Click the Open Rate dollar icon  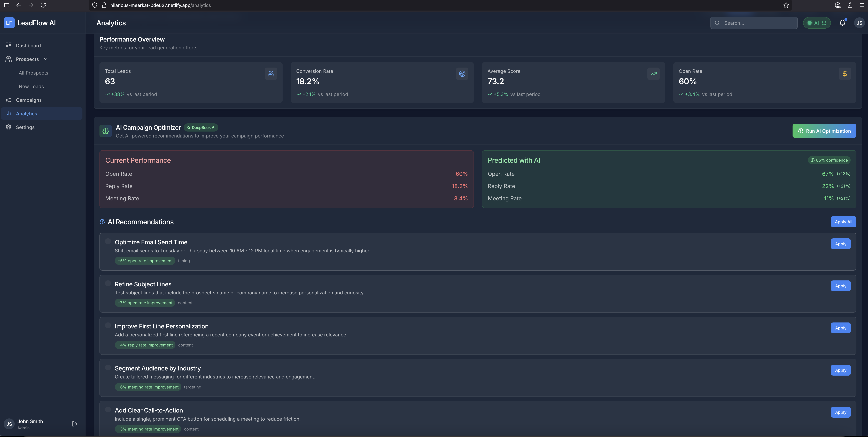click(x=844, y=74)
